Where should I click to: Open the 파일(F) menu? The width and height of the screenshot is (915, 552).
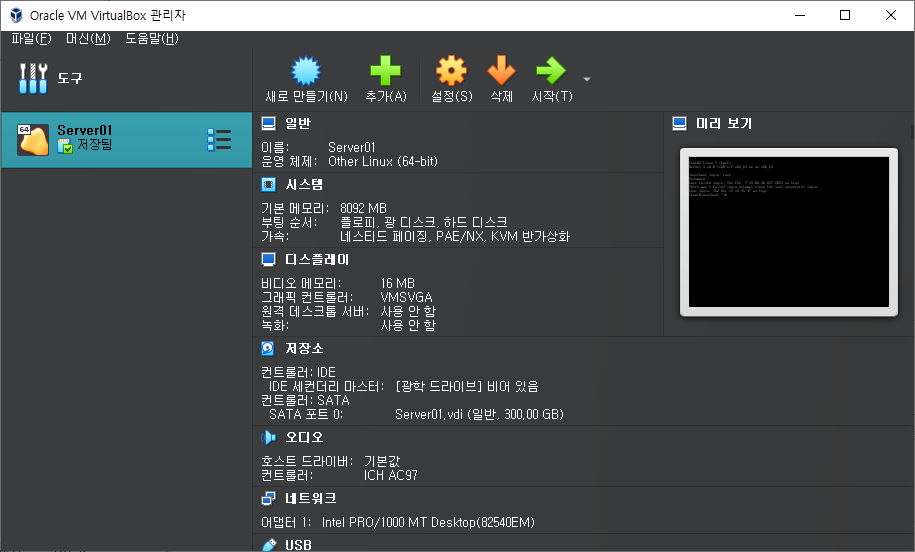click(x=32, y=39)
